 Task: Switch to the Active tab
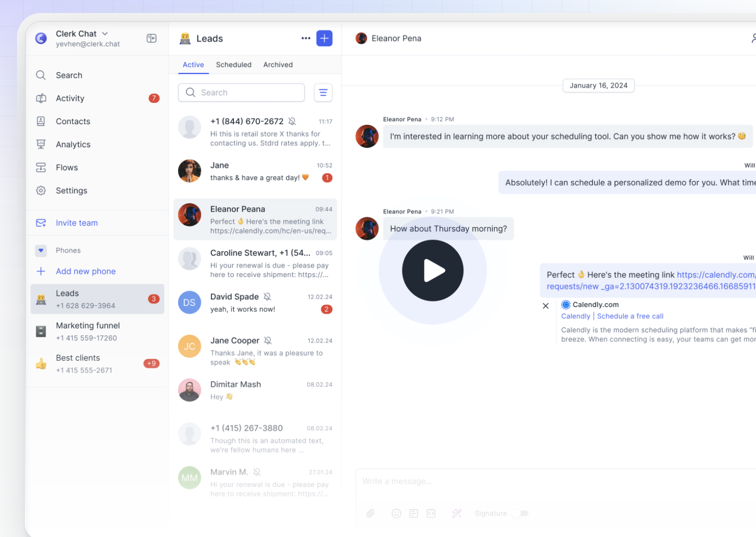click(193, 65)
